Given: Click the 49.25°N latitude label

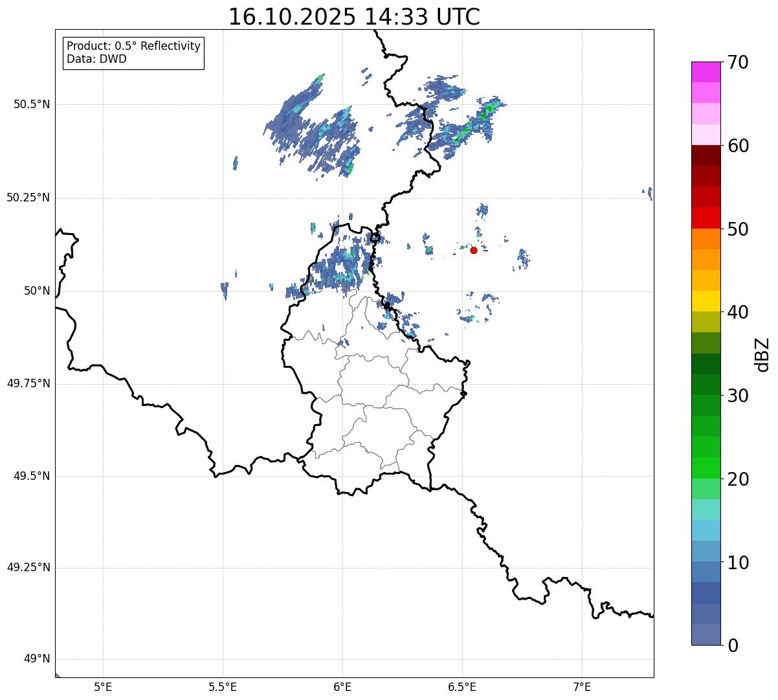Looking at the screenshot, I should click(28, 568).
